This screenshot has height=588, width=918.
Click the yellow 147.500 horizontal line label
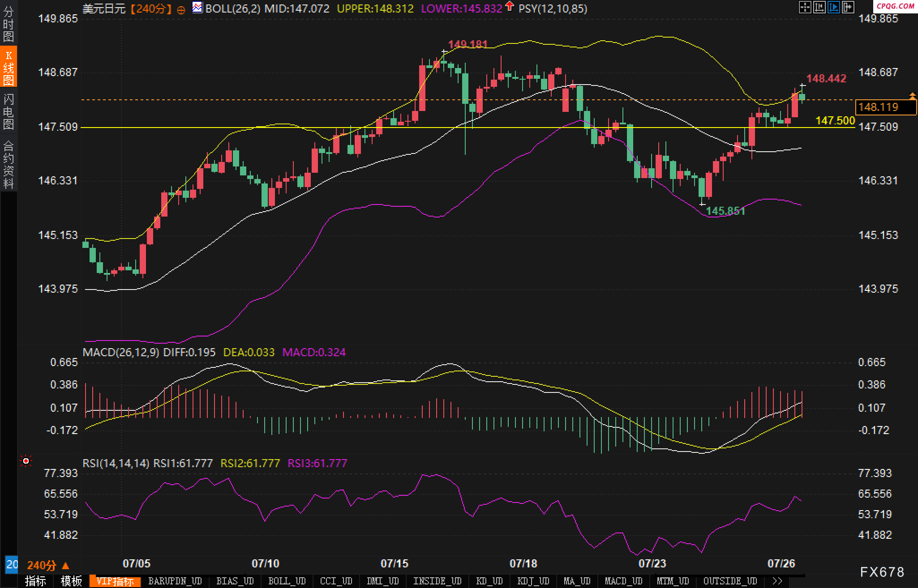click(x=835, y=120)
